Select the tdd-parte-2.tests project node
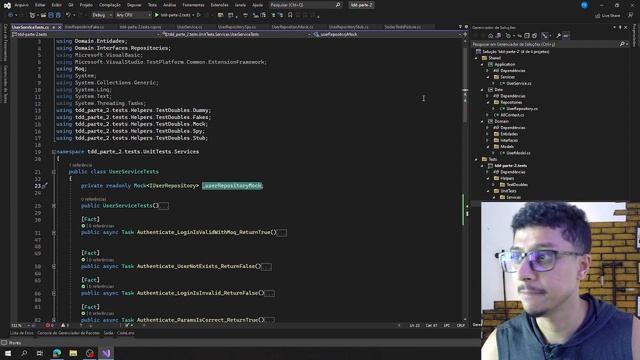 click(510, 166)
